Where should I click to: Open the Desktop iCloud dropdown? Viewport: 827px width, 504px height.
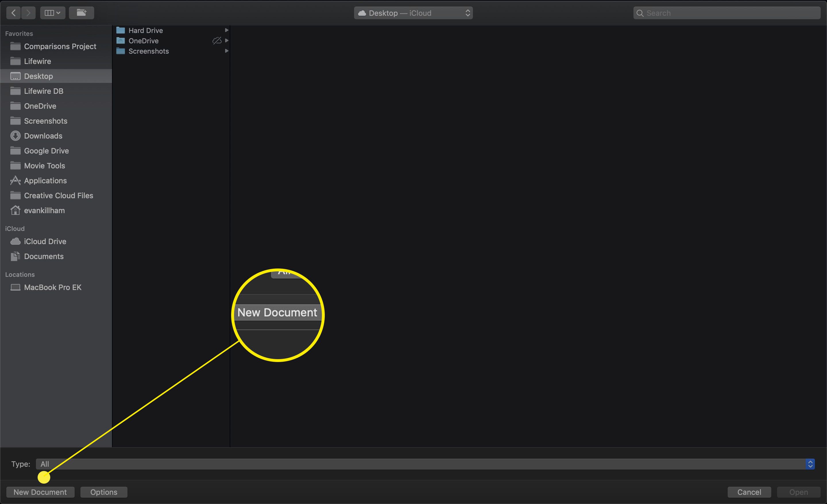click(414, 12)
